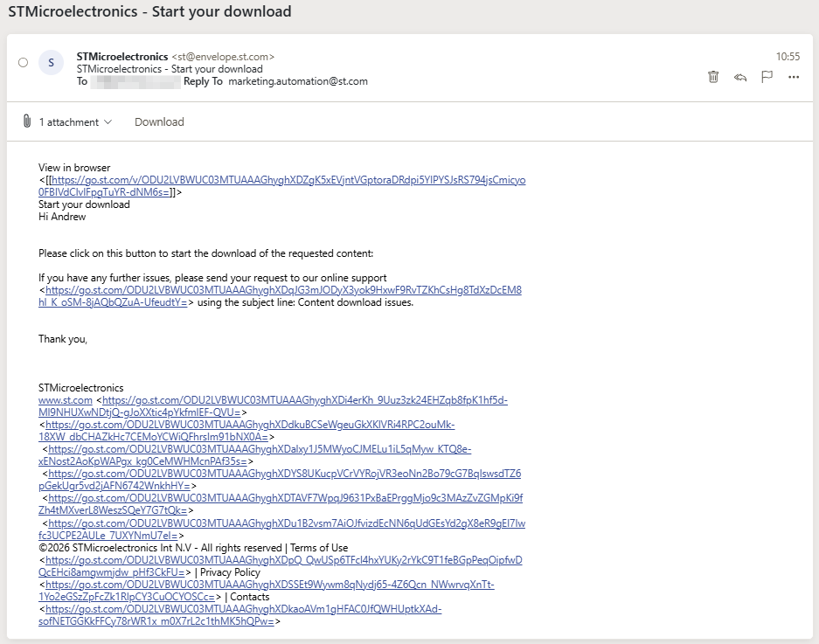
Task: Click the '1 attachment' label
Action: click(x=69, y=121)
